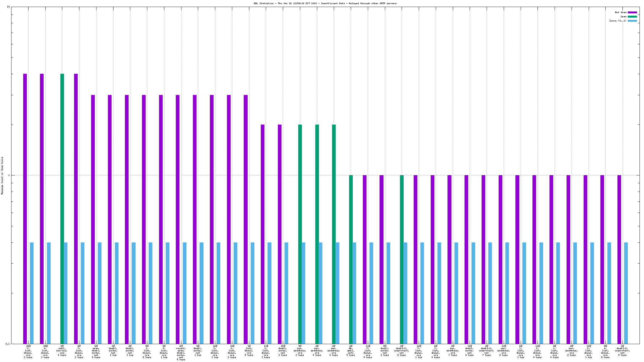This screenshot has width=644, height=362.
Task: Click the purple Not Spam legend swatch
Action: (632, 12)
